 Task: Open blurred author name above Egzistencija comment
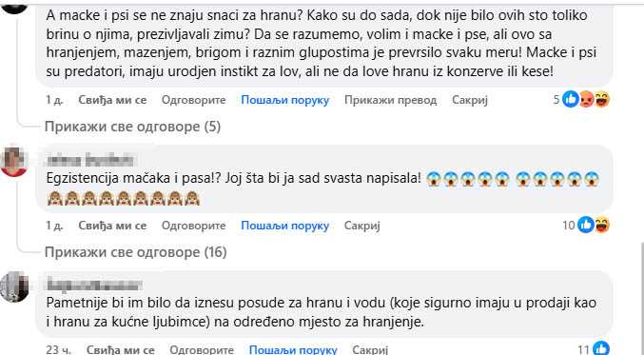tap(90, 160)
